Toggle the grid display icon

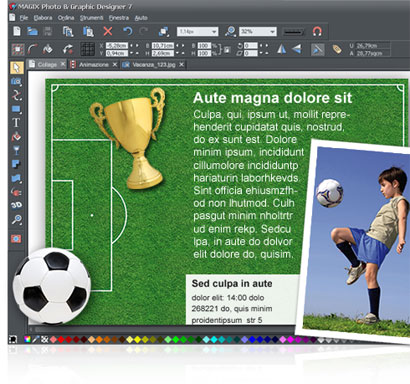pos(88,49)
